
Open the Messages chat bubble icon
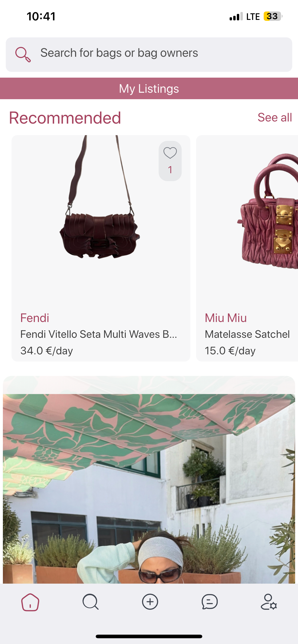[209, 602]
